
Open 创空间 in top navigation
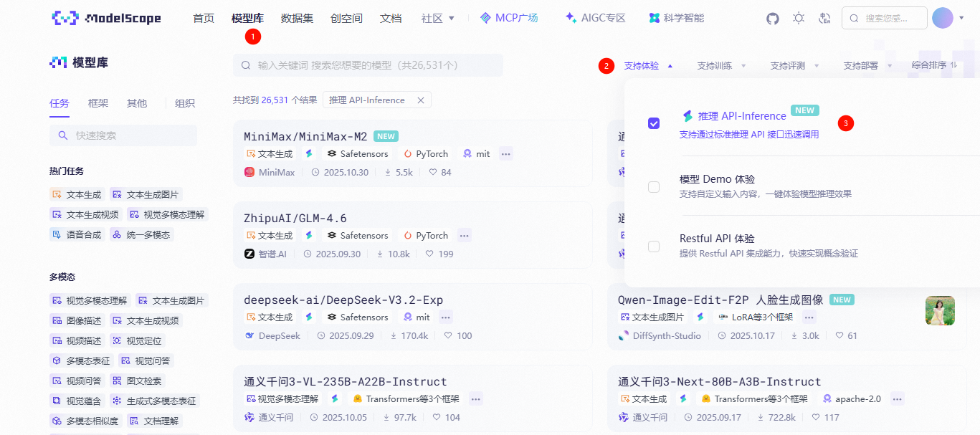click(x=347, y=18)
